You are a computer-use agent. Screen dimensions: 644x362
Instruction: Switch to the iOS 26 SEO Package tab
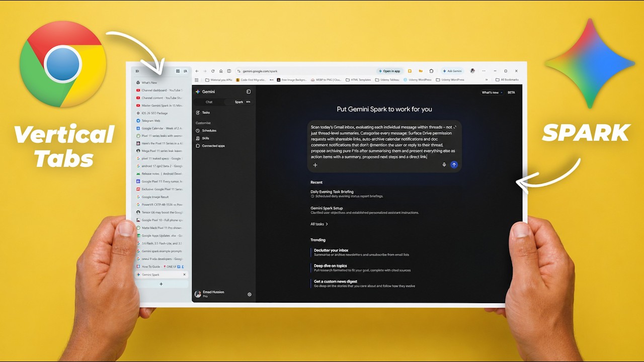161,113
